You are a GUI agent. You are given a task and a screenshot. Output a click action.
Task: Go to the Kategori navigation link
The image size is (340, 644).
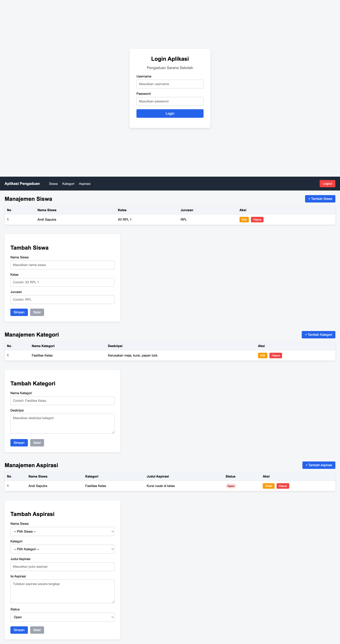[68, 184]
